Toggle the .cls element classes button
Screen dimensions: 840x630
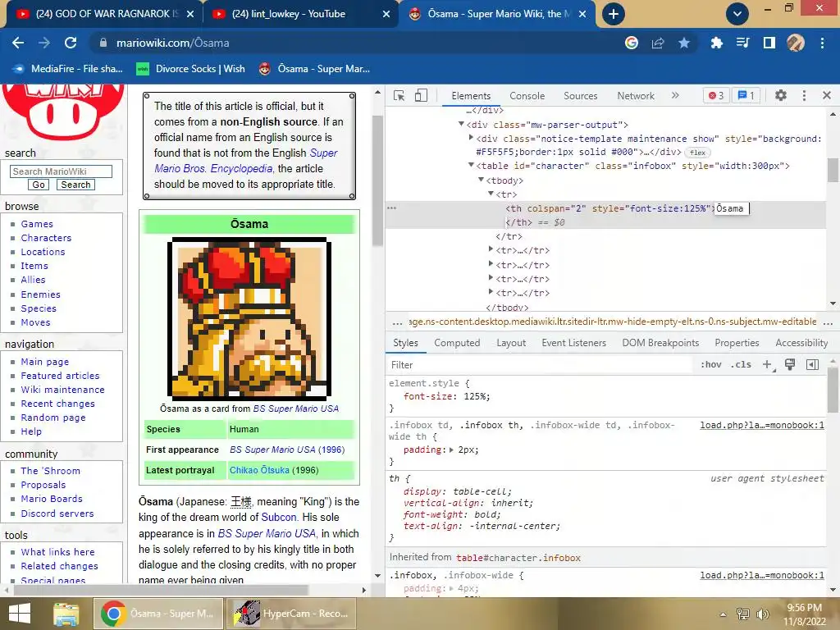(x=741, y=365)
